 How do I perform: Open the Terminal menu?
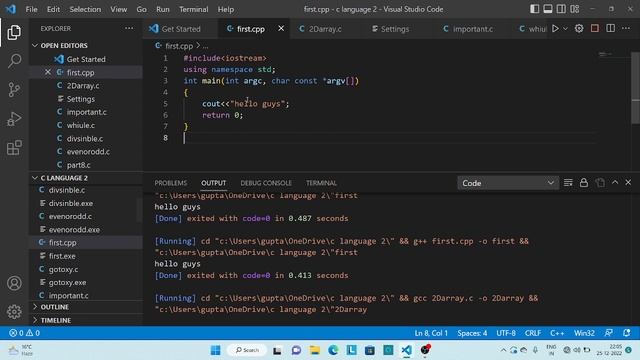(193, 9)
